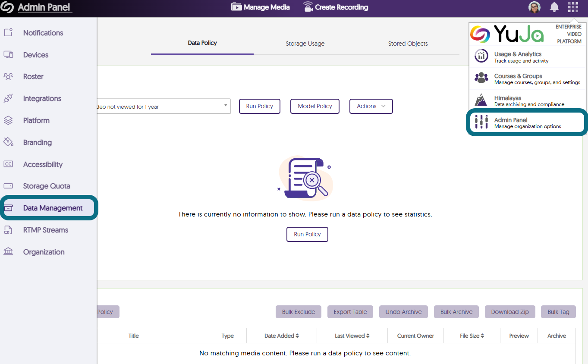
Task: Click the user profile avatar
Action: 534,7
